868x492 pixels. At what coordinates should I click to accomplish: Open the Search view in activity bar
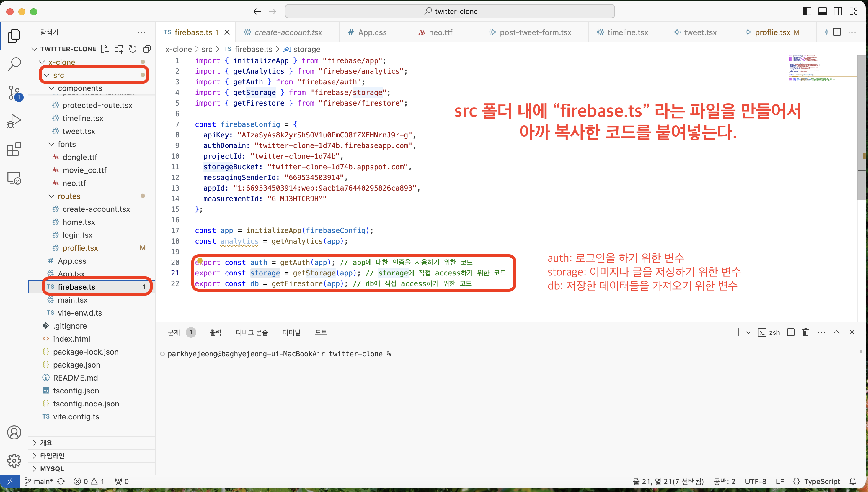(x=14, y=64)
